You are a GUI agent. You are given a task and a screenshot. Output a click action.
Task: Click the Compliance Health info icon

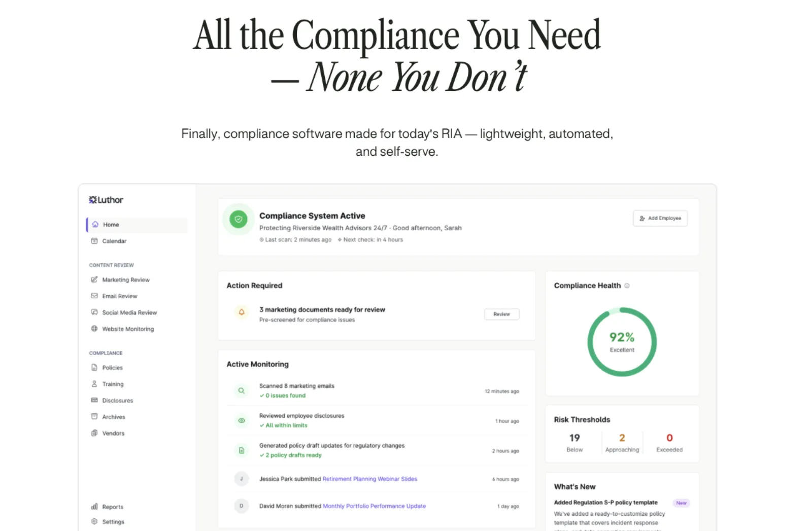click(628, 286)
